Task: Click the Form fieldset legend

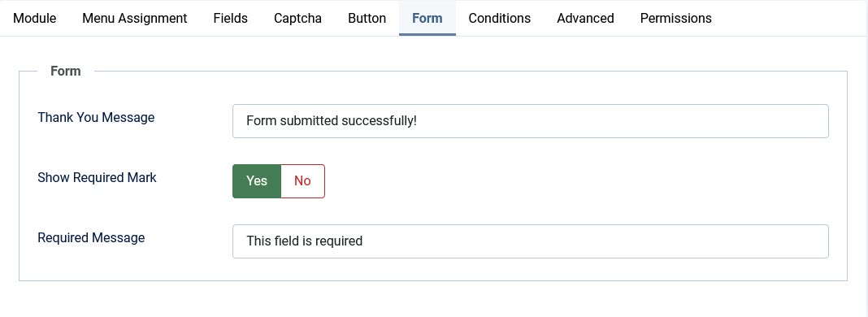Action: coord(65,71)
